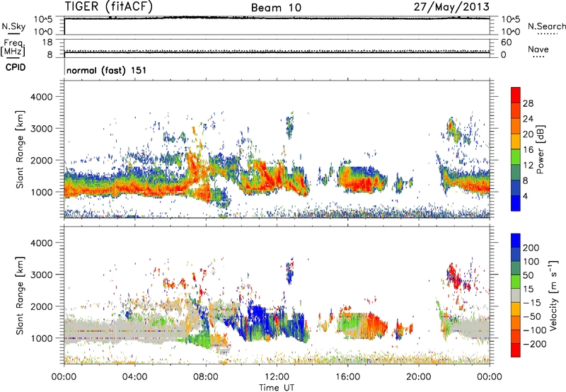This screenshot has height=392, width=566.
Task: Click the velocity panel "Slant Range [km]" label
Action: (20, 295)
